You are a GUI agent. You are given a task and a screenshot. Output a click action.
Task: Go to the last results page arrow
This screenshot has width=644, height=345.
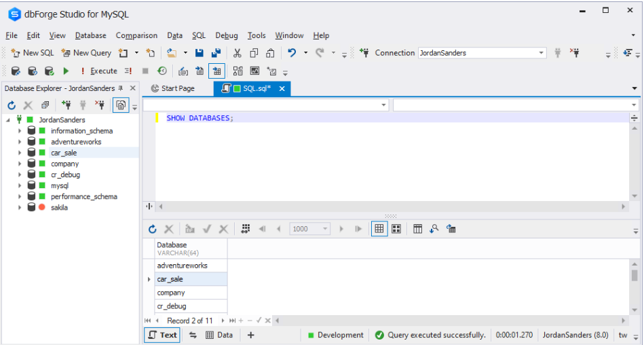click(x=358, y=229)
